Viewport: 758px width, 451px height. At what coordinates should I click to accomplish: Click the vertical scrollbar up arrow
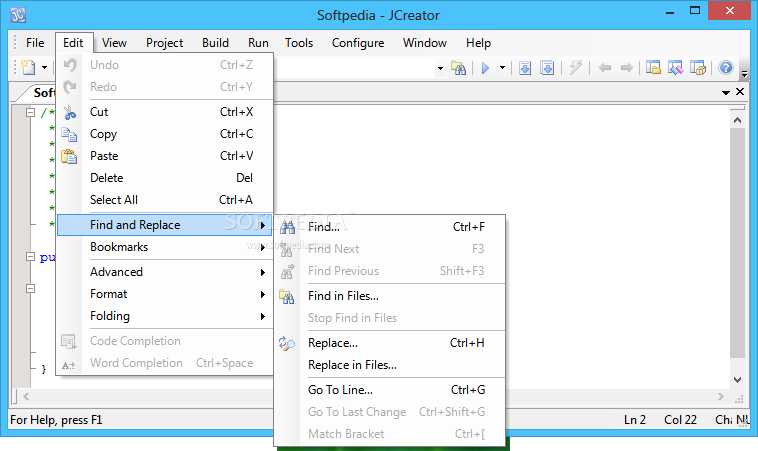pyautogui.click(x=737, y=120)
